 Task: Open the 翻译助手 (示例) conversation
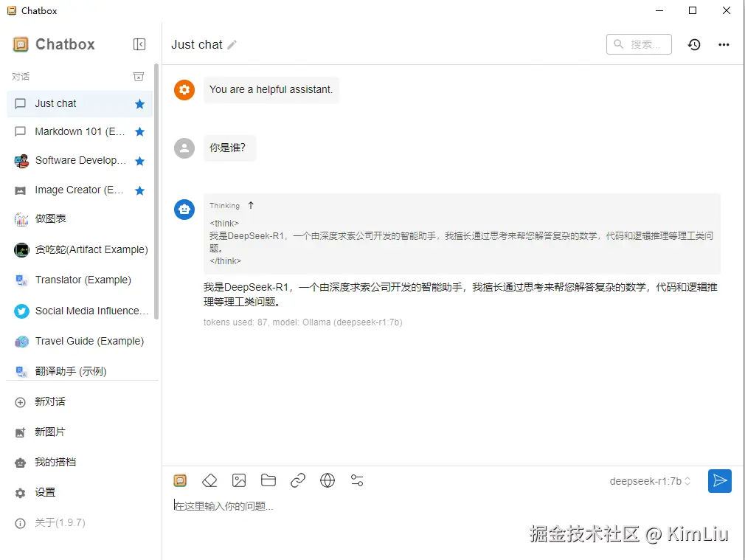click(x=80, y=371)
